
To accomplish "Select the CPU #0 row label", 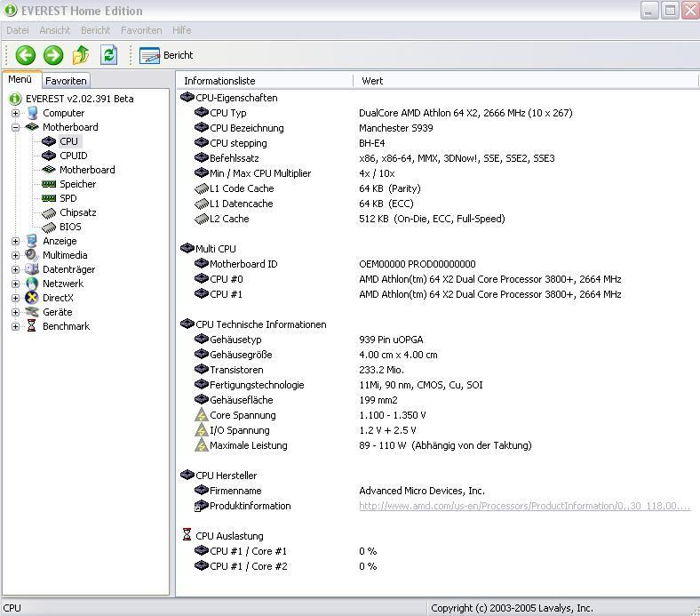I will [227, 279].
